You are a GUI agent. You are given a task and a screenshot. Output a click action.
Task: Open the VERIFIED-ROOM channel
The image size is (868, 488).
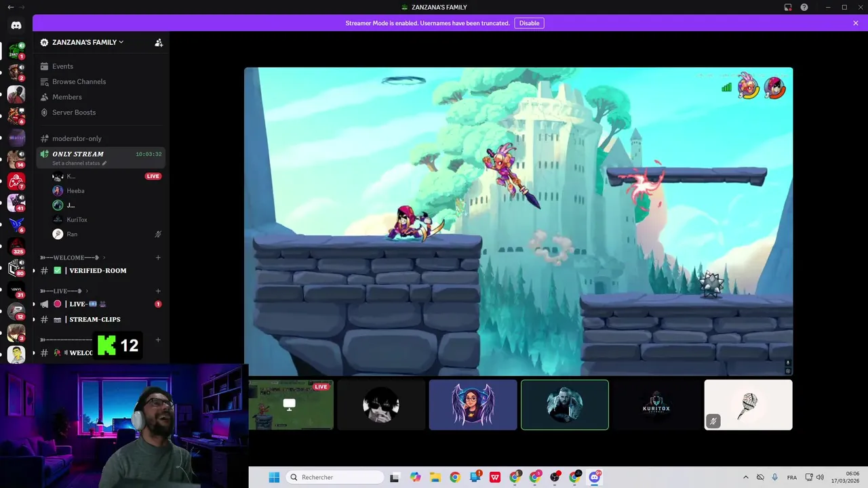(100, 270)
